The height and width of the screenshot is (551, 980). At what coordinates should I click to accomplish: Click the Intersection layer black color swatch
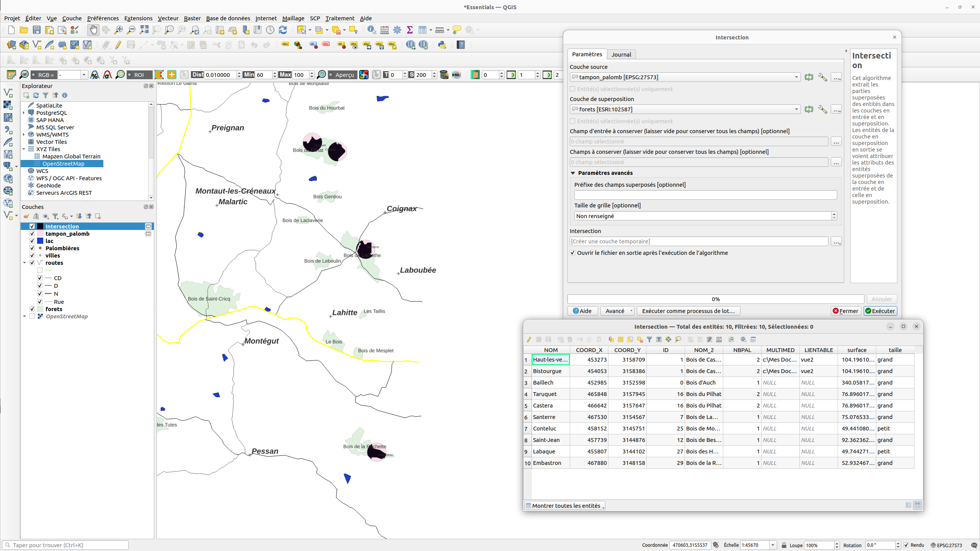click(40, 227)
